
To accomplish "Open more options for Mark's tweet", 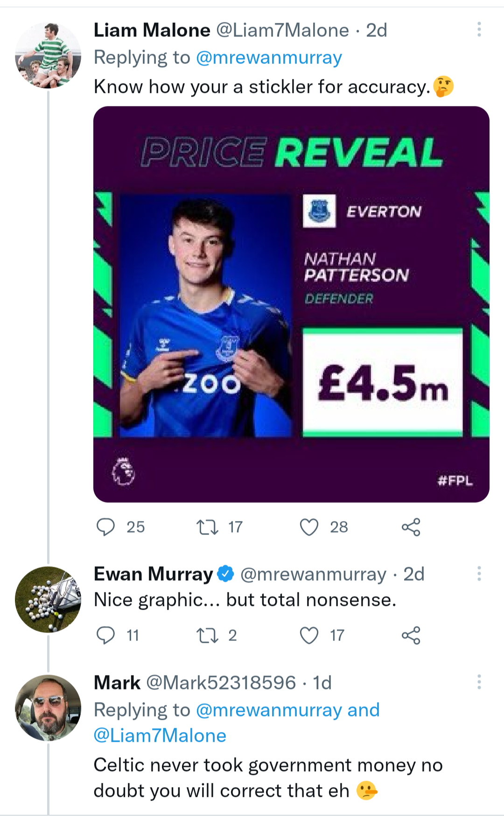I will pyautogui.click(x=479, y=682).
